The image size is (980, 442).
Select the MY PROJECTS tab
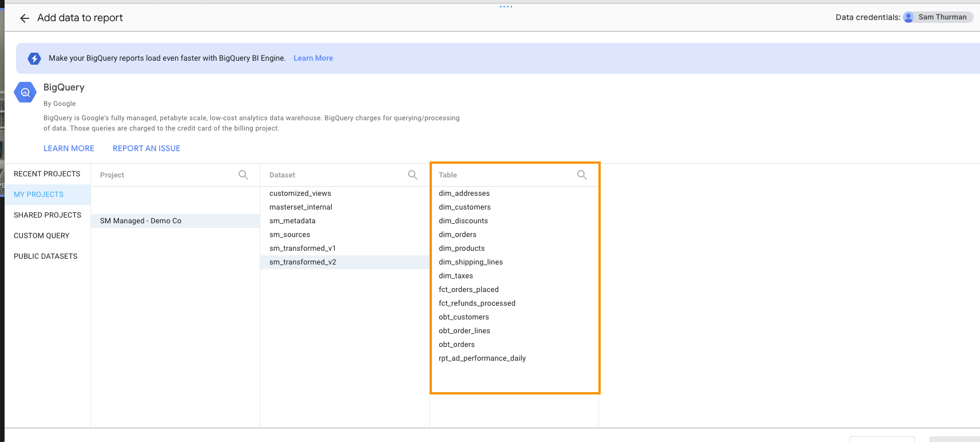point(47,195)
